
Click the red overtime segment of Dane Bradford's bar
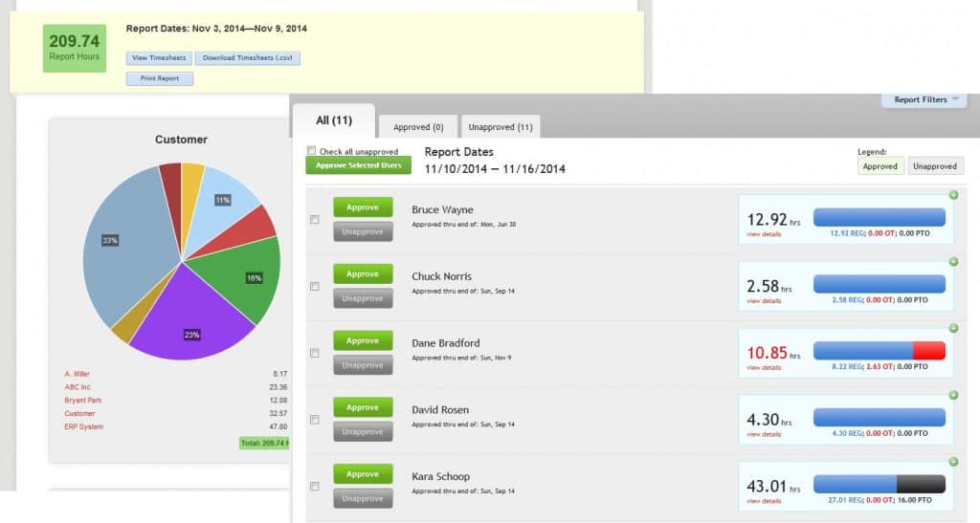pos(928,351)
